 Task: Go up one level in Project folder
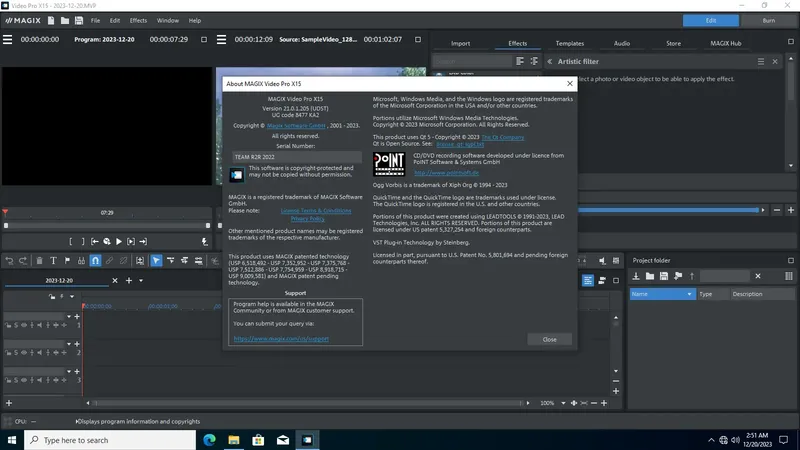(x=692, y=276)
